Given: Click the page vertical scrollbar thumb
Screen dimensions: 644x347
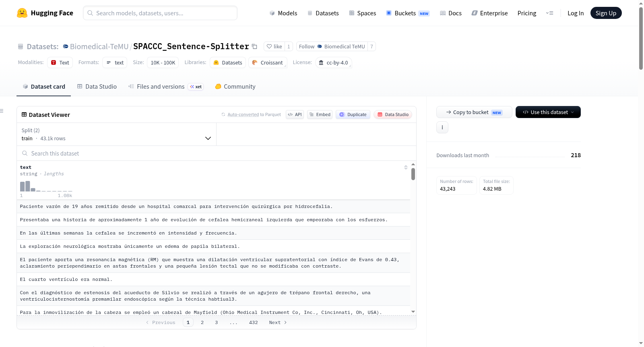Looking at the screenshot, I should tap(641, 38).
